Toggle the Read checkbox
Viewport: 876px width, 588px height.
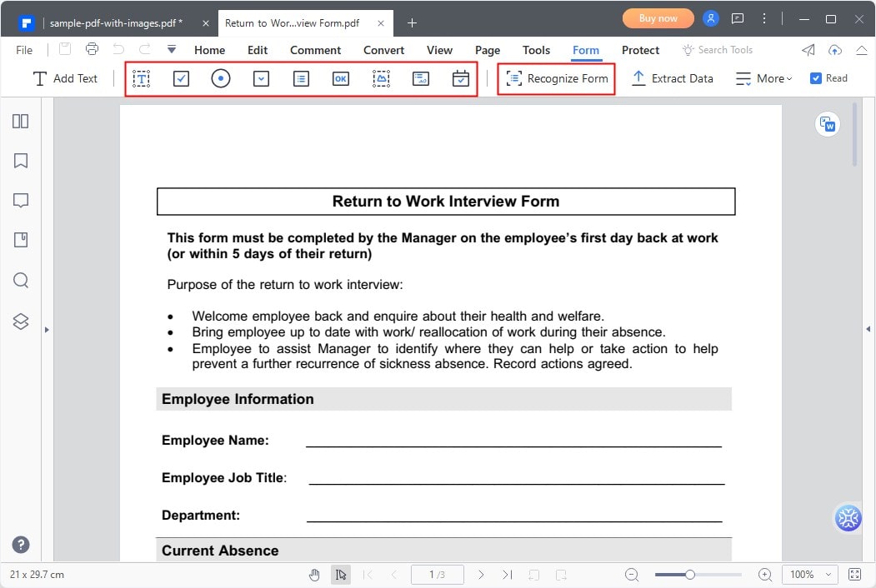[816, 78]
